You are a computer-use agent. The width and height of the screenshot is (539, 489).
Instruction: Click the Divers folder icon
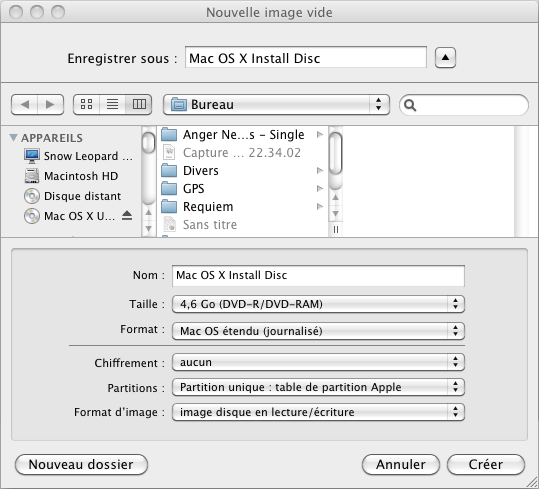(169, 170)
